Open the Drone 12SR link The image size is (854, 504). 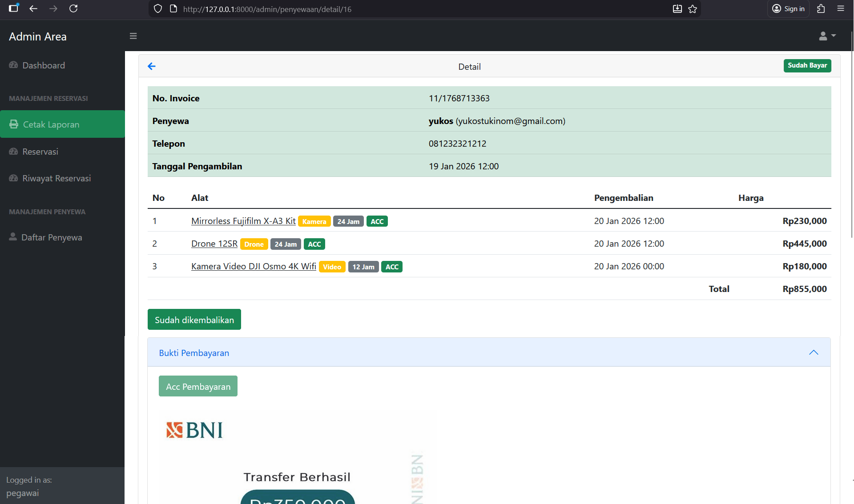click(214, 244)
